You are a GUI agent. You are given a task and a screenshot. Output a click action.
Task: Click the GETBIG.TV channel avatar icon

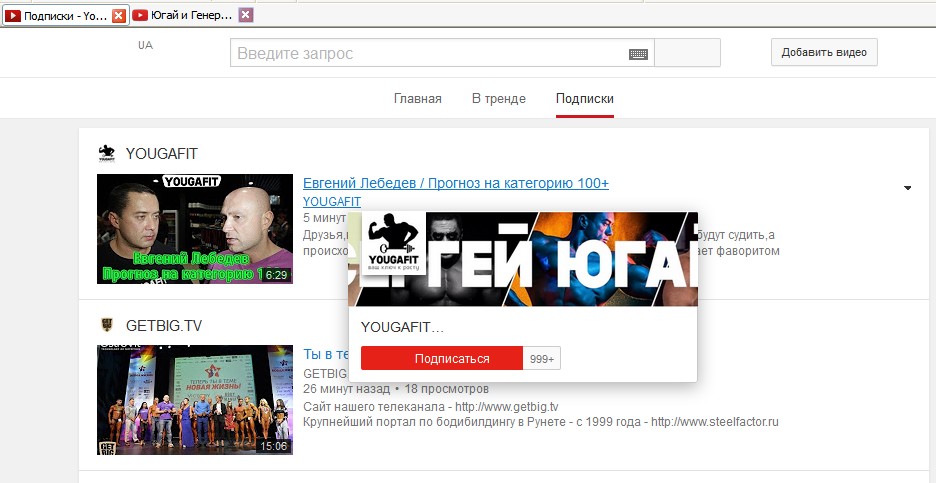107,325
